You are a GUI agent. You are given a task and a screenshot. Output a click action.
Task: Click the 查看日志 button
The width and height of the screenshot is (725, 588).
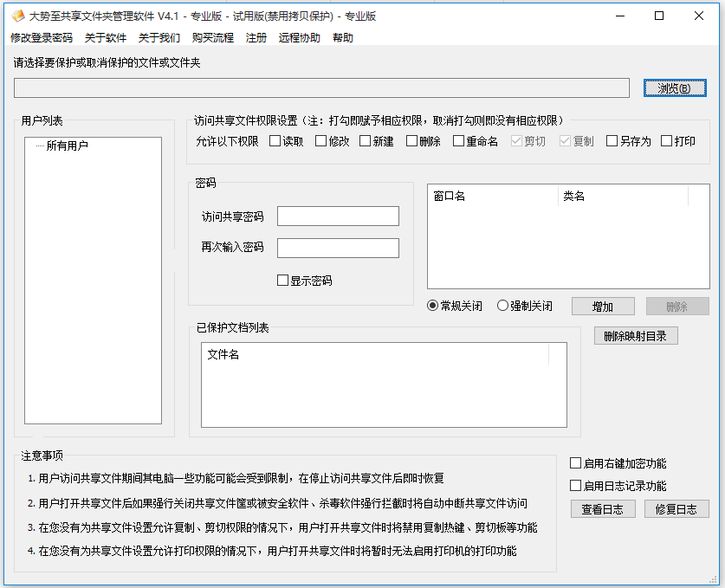603,509
